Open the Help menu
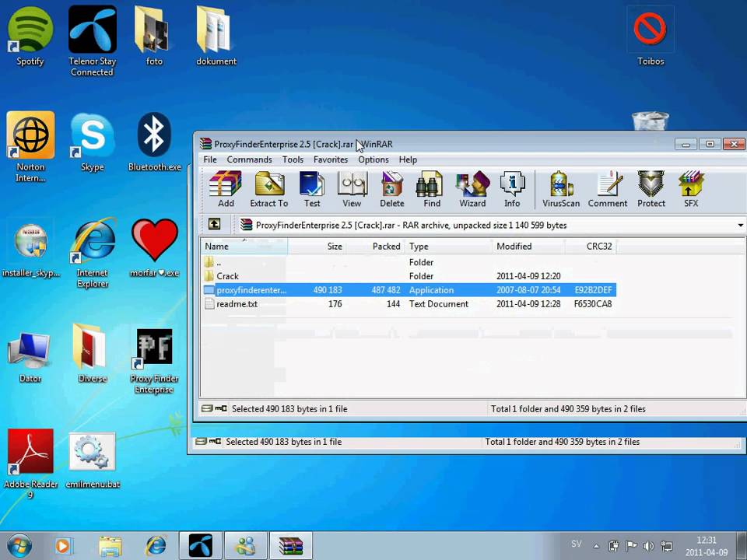This screenshot has height=560, width=747. [408, 159]
